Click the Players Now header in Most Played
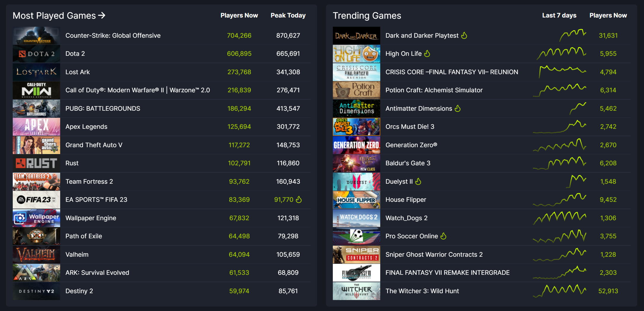 click(x=239, y=15)
